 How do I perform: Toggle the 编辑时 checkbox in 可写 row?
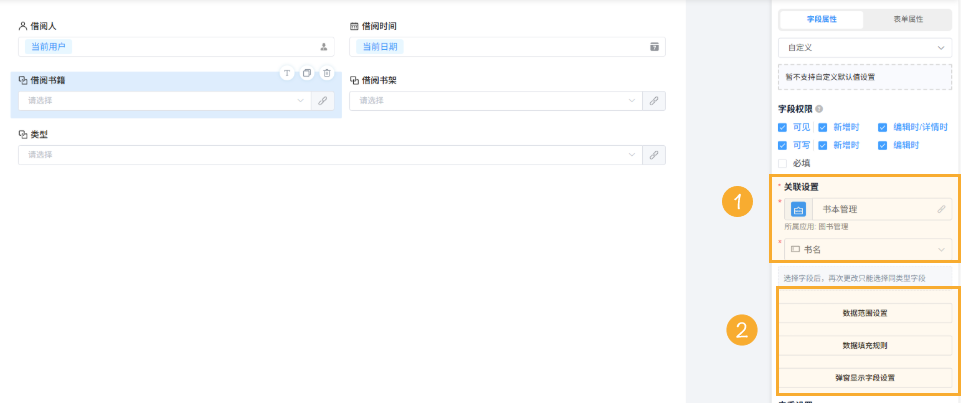(883, 146)
